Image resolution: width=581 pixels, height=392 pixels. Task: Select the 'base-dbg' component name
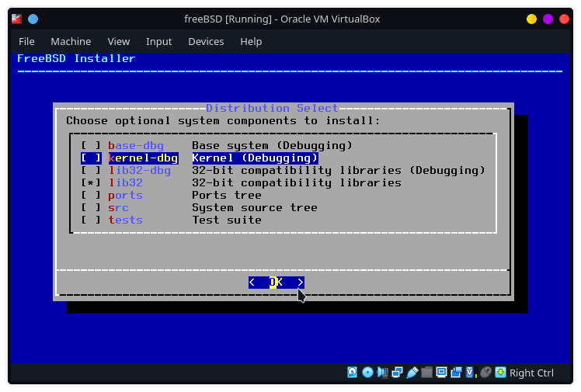point(136,145)
